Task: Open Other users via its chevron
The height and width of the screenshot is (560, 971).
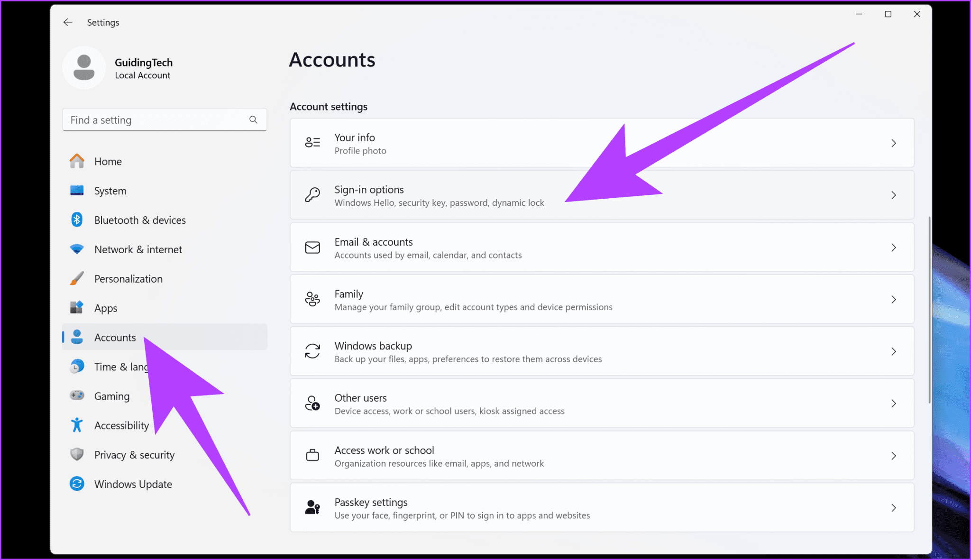Action: [893, 404]
